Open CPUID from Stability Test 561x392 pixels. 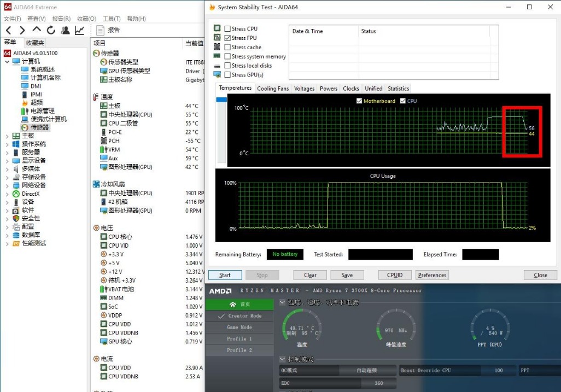(395, 275)
